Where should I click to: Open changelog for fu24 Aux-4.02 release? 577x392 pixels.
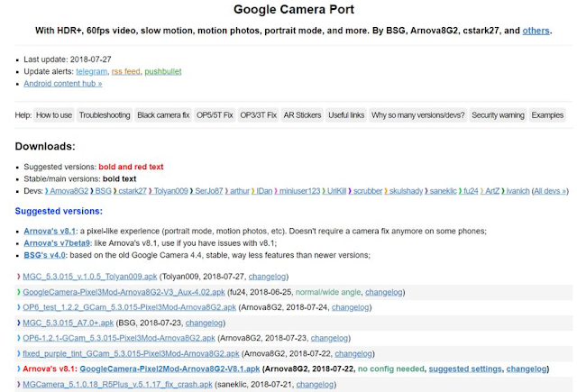coord(384,292)
